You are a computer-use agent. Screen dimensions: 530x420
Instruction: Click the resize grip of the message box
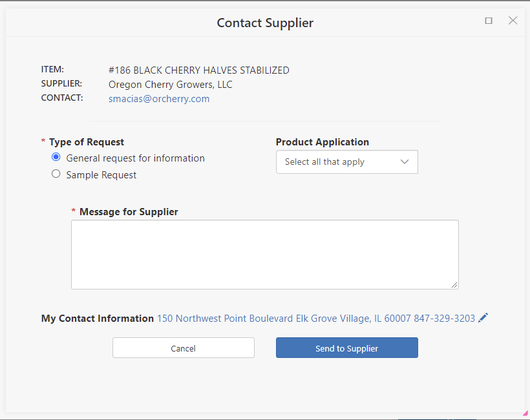click(x=454, y=285)
